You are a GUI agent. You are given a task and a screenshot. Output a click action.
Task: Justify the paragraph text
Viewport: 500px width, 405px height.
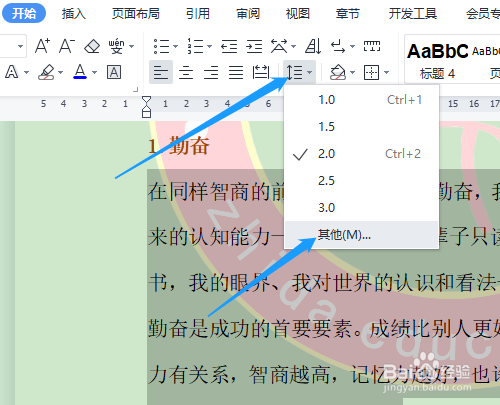pyautogui.click(x=236, y=72)
